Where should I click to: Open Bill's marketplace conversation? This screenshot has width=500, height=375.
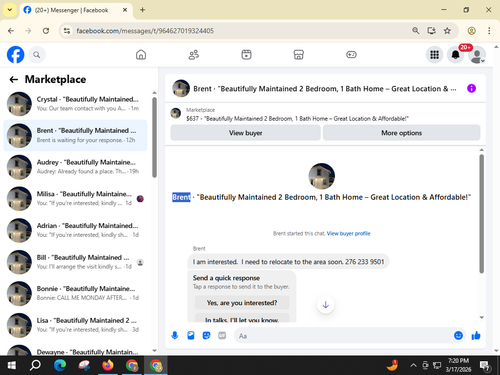pos(76,262)
